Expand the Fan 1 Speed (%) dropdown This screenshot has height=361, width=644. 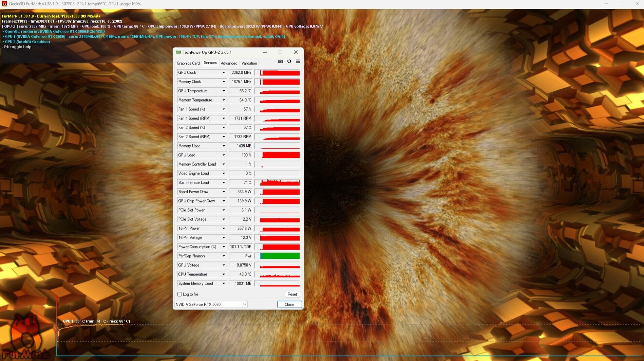[x=224, y=109]
